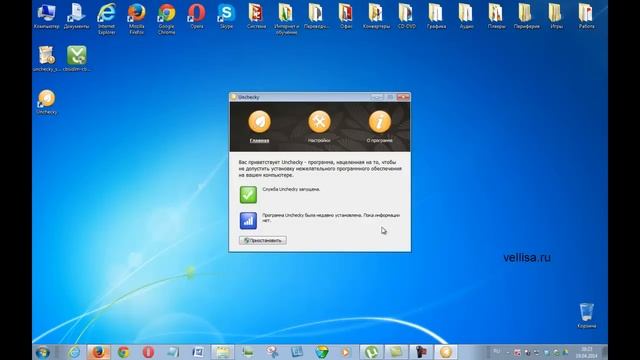
Task: Select the Аудио folder on desktop
Action: pyautogui.click(x=467, y=16)
